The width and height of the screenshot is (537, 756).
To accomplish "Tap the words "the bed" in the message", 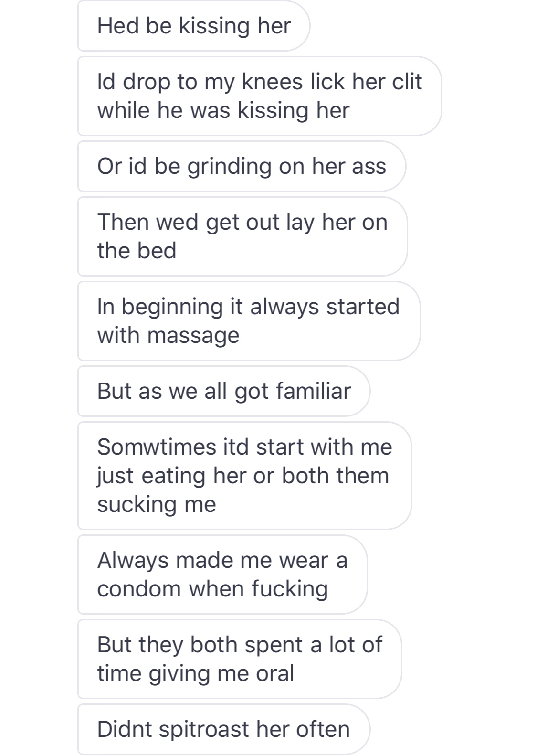I will 137,251.
